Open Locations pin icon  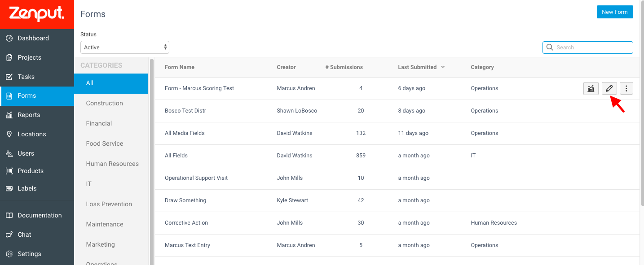coord(9,134)
